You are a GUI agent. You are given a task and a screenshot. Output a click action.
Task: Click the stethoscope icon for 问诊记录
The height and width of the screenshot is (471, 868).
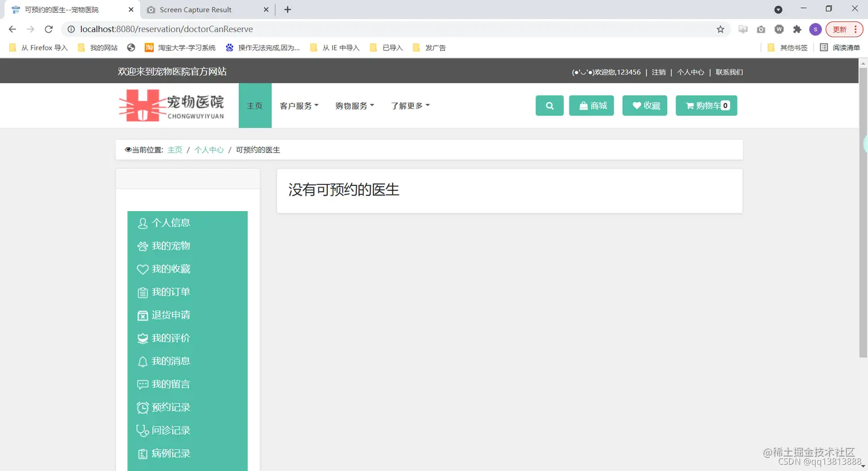pos(142,430)
